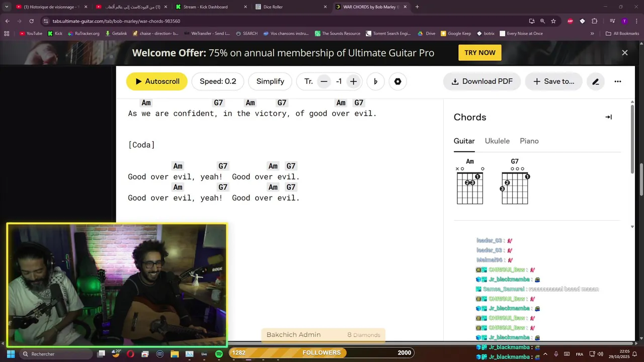Screen dimensions: 644x362
Task: Open the volume tray icon
Action: click(600, 354)
